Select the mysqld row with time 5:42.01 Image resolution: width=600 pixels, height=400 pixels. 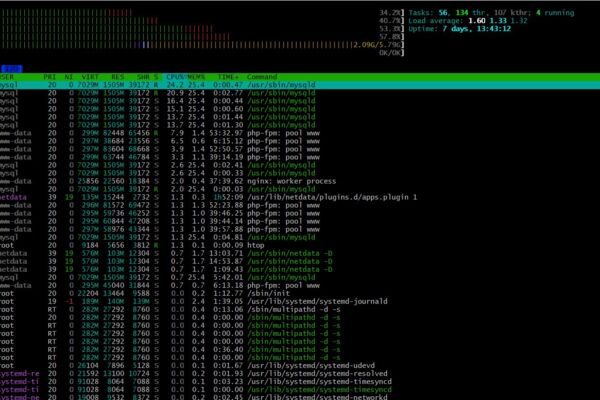point(300,278)
